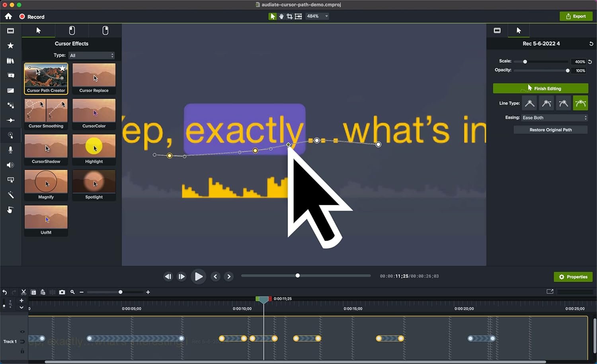Select the first Line Type corner option
The height and width of the screenshot is (364, 597).
click(529, 103)
